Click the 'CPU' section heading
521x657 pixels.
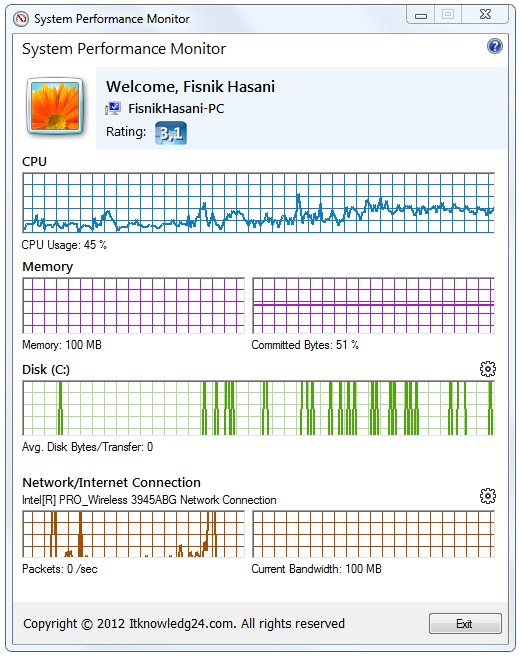[34, 161]
